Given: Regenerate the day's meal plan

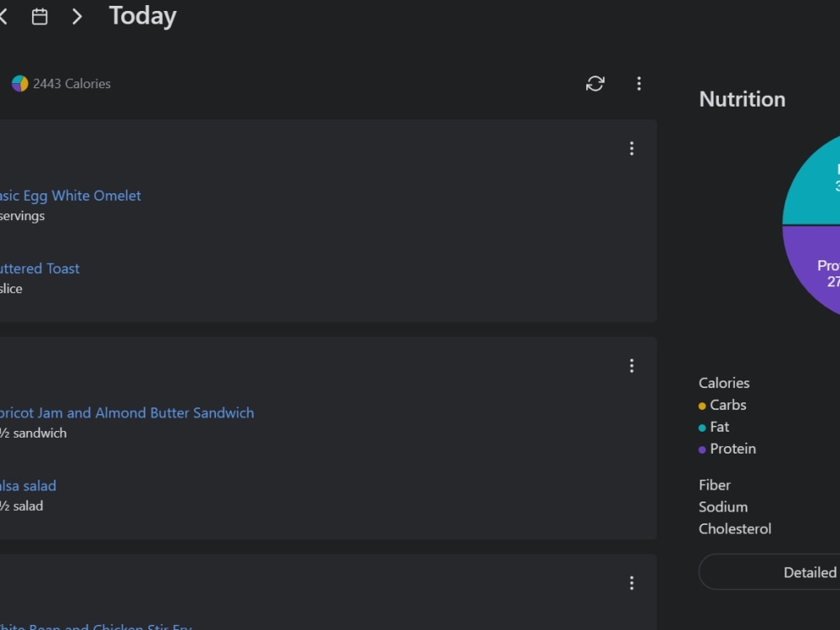Looking at the screenshot, I should pos(596,83).
